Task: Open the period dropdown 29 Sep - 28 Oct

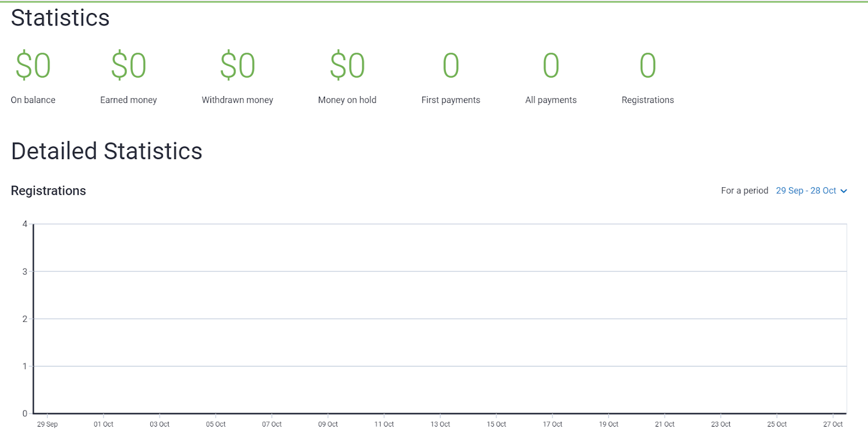Action: click(806, 191)
